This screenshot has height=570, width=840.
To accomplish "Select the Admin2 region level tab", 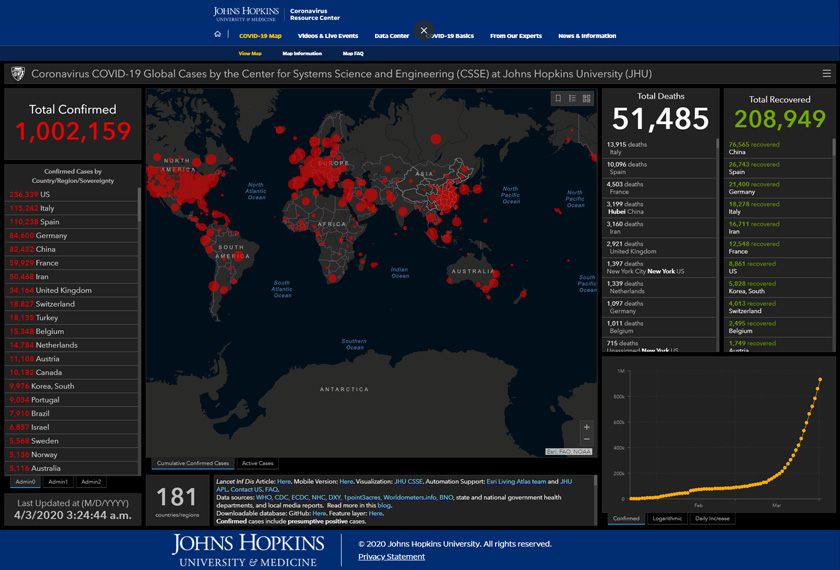I will [x=91, y=482].
